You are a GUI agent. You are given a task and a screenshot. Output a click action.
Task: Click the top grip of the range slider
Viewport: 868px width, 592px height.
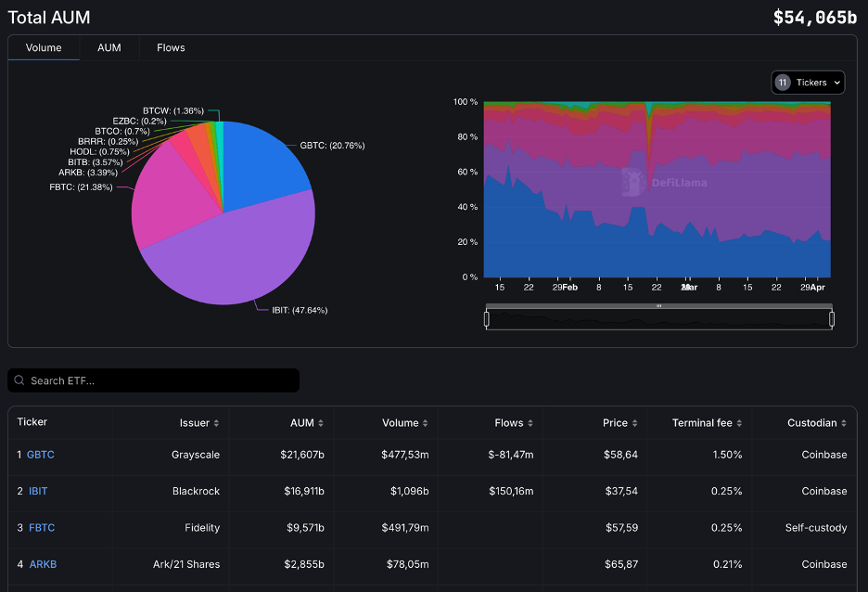coord(658,305)
